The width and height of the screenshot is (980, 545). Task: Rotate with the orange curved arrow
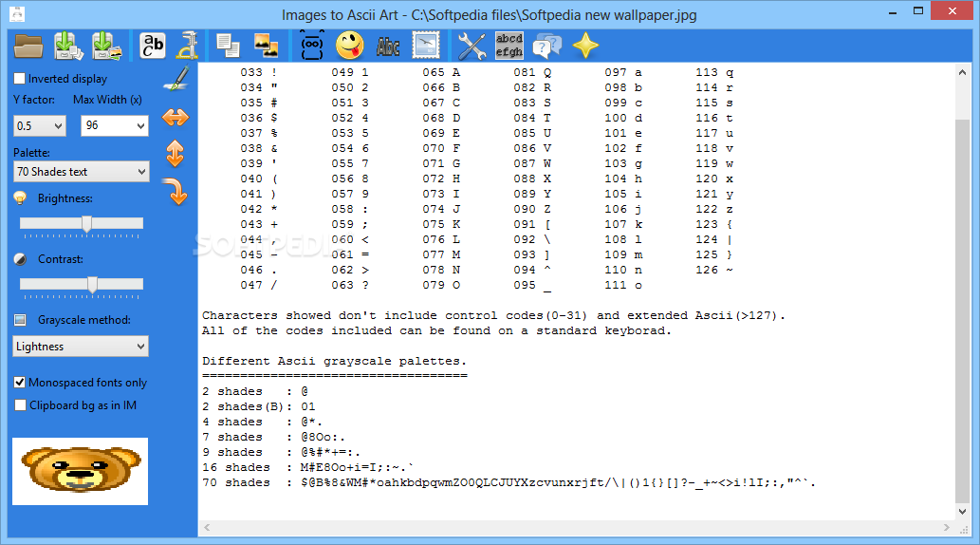pos(176,192)
